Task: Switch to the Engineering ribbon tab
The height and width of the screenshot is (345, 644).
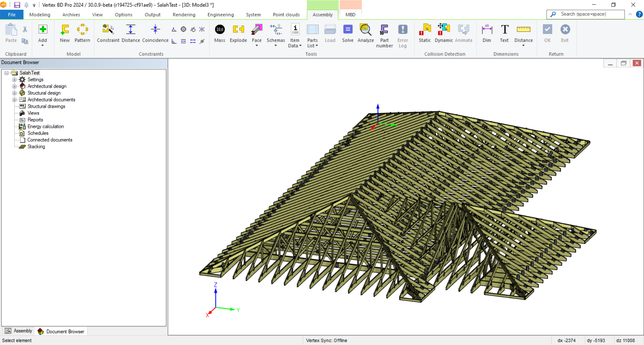Action: pos(220,15)
